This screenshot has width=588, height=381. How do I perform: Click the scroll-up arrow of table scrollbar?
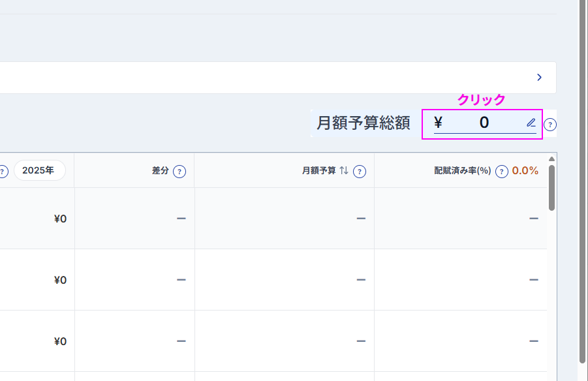click(551, 159)
